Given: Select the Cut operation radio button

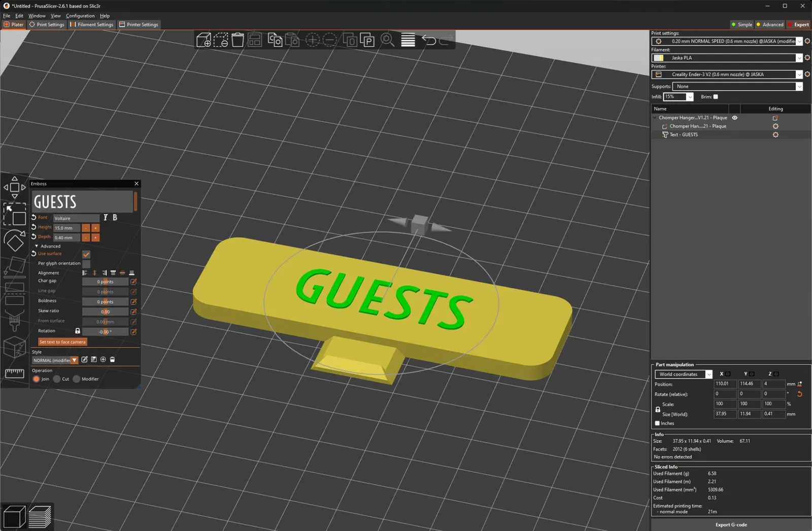Looking at the screenshot, I should coord(57,379).
